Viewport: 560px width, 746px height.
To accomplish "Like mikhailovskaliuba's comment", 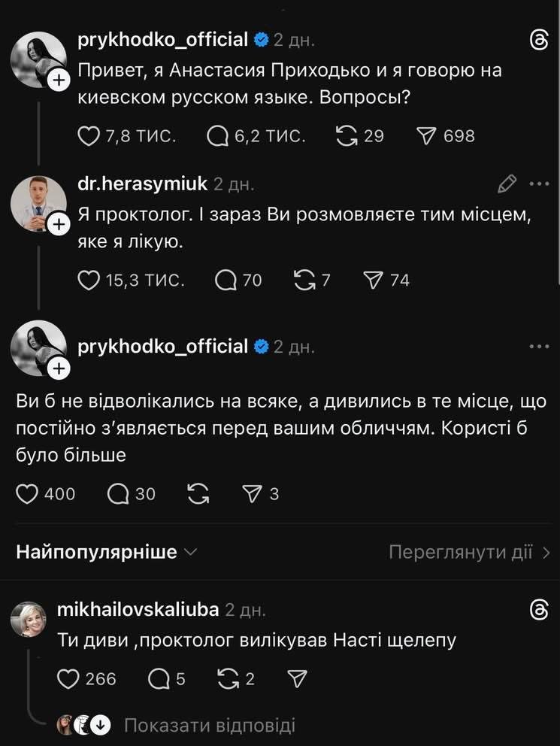I will click(x=68, y=679).
